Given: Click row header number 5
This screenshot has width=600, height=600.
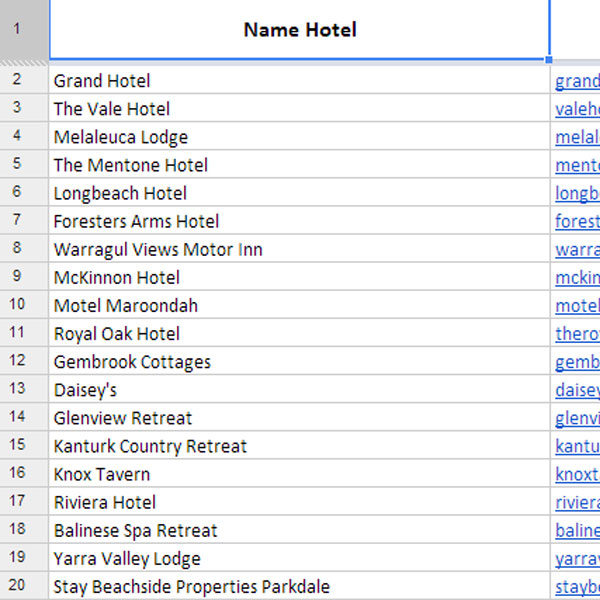Looking at the screenshot, I should coord(18,165).
